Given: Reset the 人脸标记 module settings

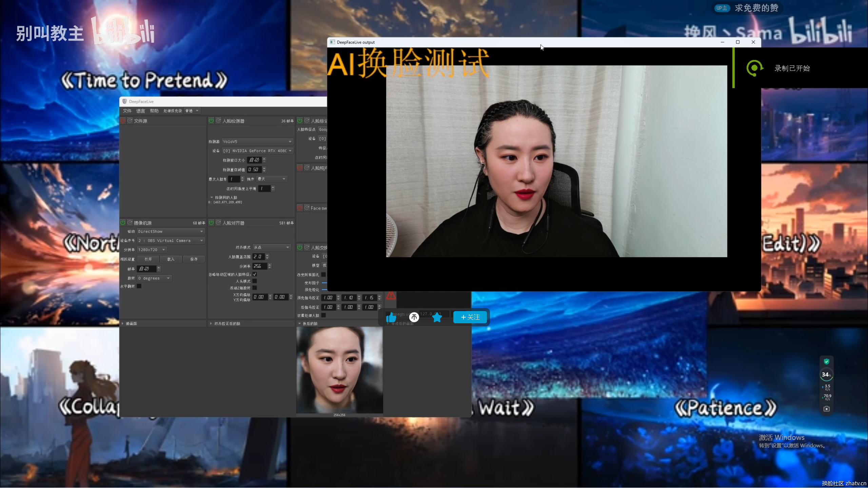Looking at the screenshot, I should (x=307, y=121).
